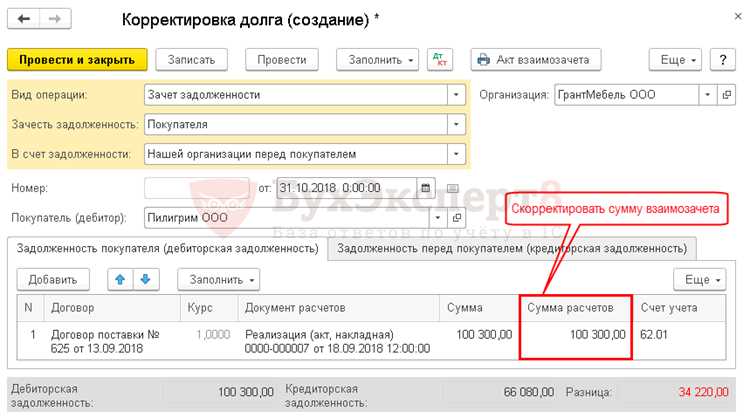Print Акт взаимозачета

pos(536,60)
